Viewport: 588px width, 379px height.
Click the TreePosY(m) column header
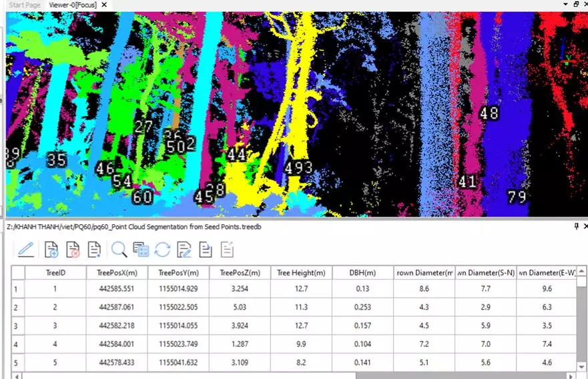(x=178, y=272)
